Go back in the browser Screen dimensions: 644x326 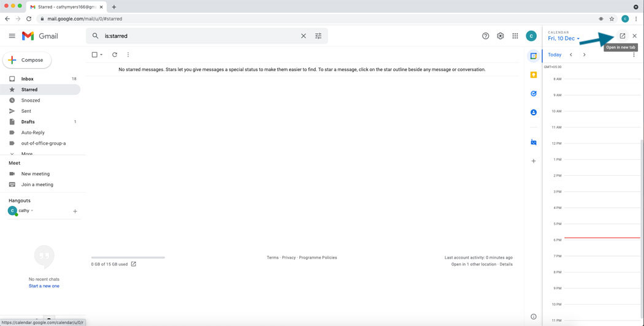[7, 18]
